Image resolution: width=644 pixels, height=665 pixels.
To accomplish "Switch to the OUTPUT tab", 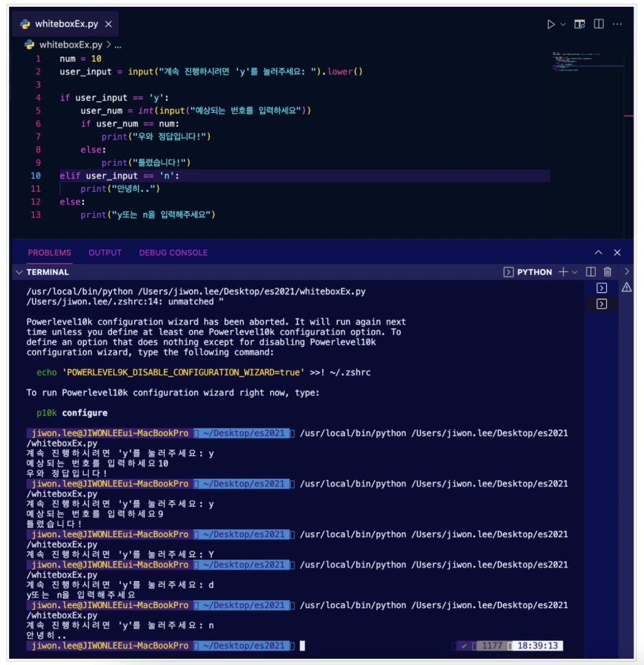I will point(105,253).
